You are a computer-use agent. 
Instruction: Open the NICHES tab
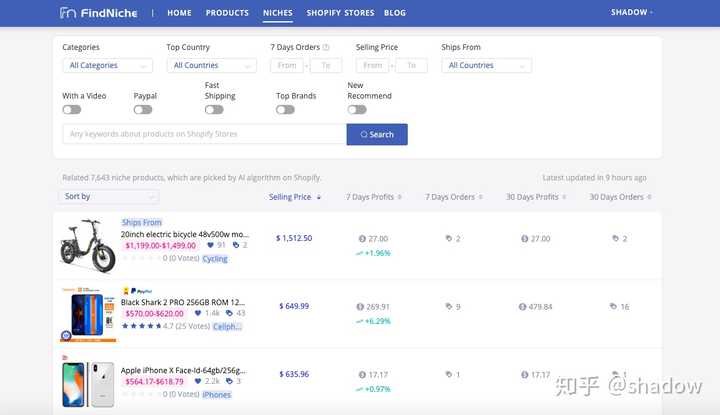[277, 13]
